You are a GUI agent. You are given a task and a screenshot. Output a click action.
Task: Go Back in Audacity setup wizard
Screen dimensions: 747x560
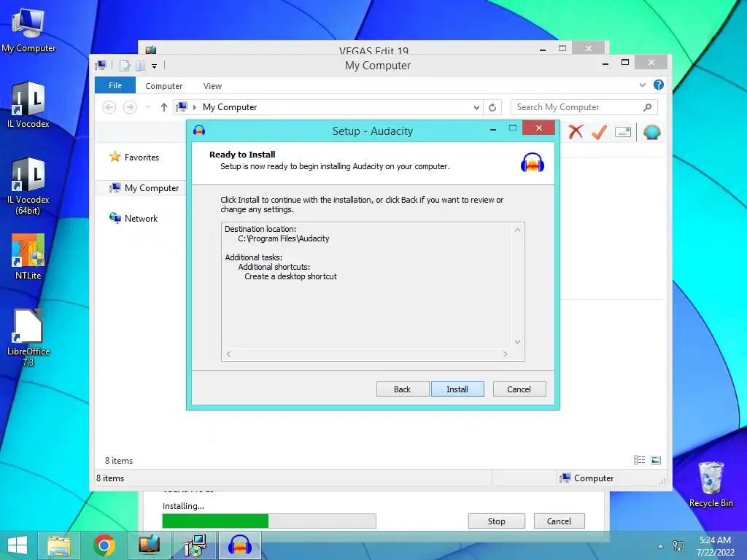402,389
